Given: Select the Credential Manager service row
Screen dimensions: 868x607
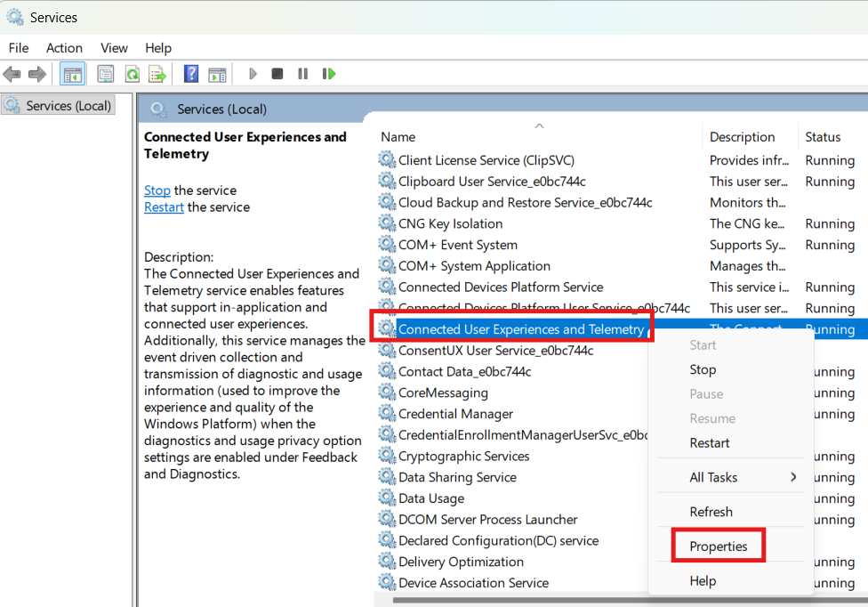Looking at the screenshot, I should tap(455, 414).
